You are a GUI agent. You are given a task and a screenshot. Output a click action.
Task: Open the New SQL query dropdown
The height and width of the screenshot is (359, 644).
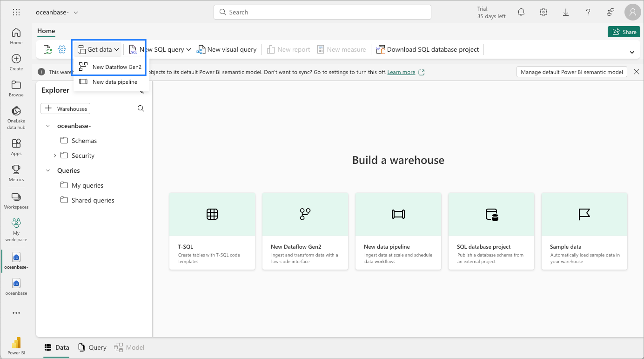[188, 49]
